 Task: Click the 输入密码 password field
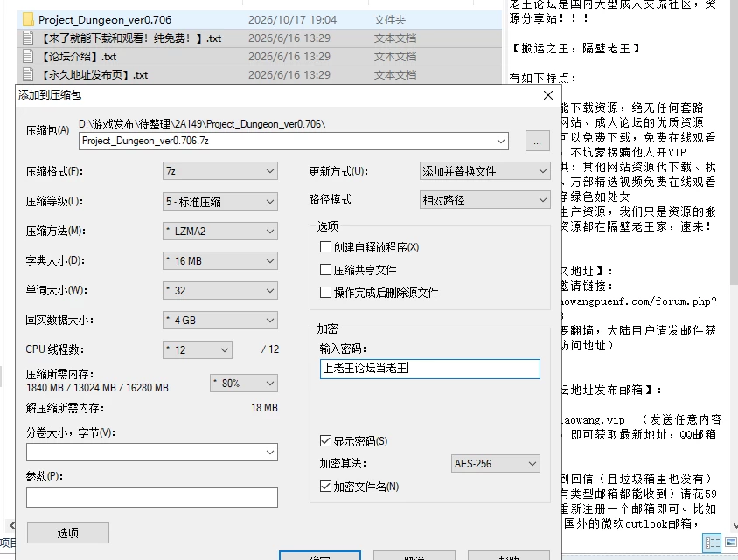429,369
